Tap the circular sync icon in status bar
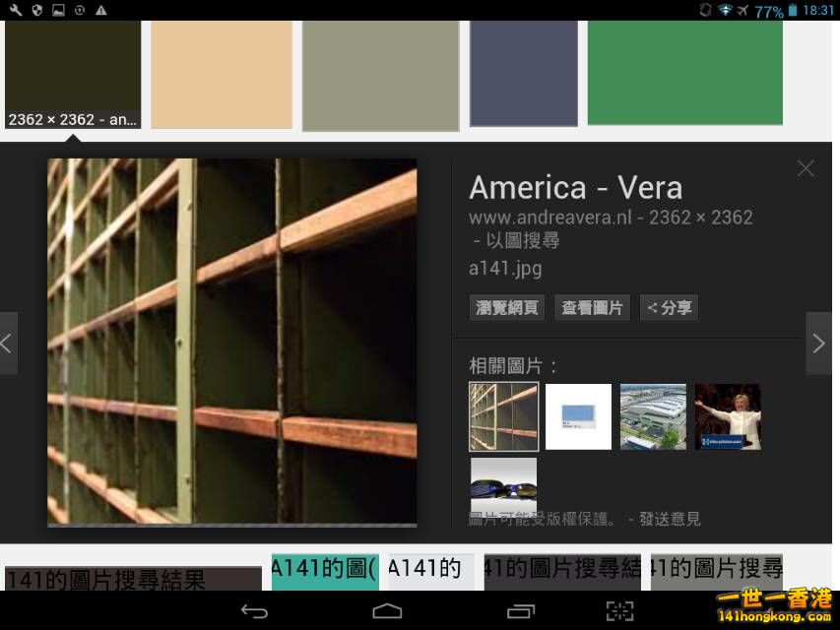The height and width of the screenshot is (630, 840). (x=80, y=10)
